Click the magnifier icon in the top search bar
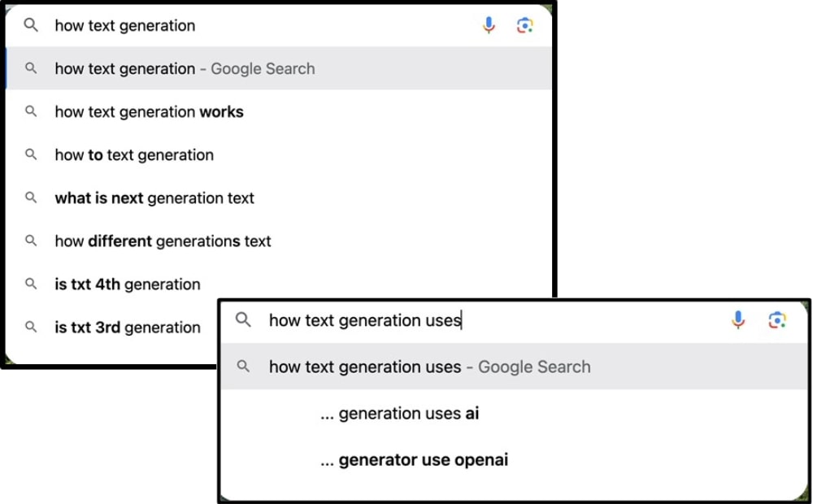The height and width of the screenshot is (504, 813). (30, 25)
